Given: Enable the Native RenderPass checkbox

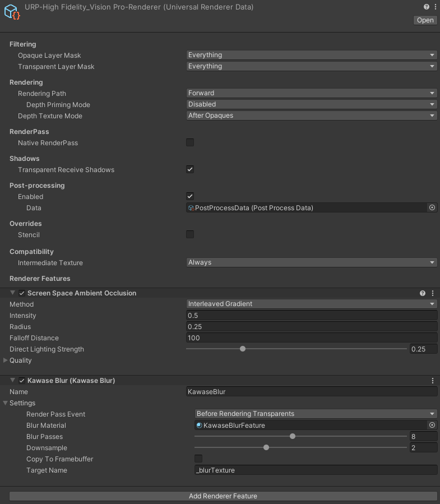Looking at the screenshot, I should click(190, 142).
